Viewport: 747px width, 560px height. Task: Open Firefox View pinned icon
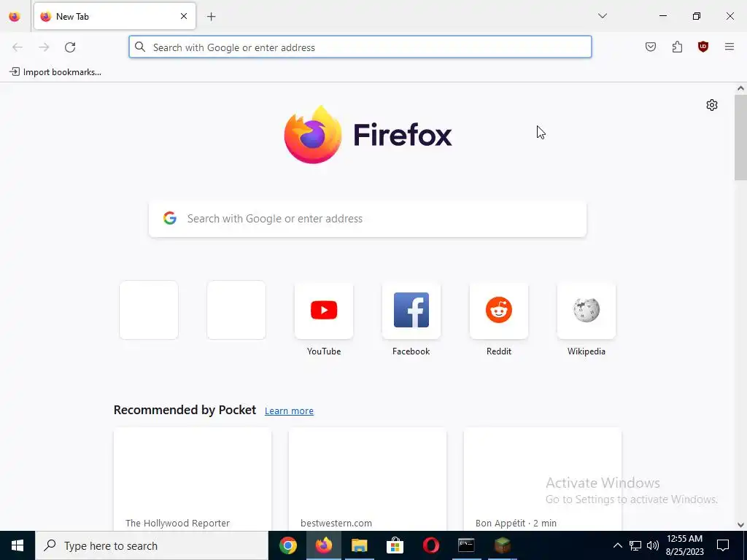pos(15,16)
